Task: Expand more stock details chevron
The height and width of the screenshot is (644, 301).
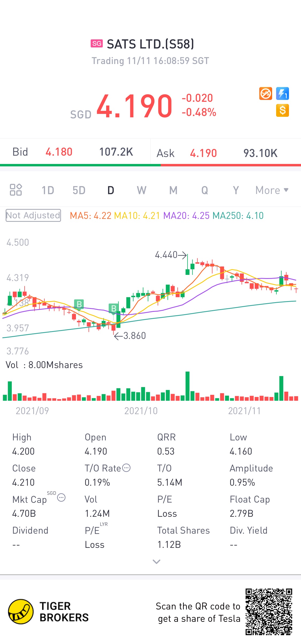Action: click(157, 561)
